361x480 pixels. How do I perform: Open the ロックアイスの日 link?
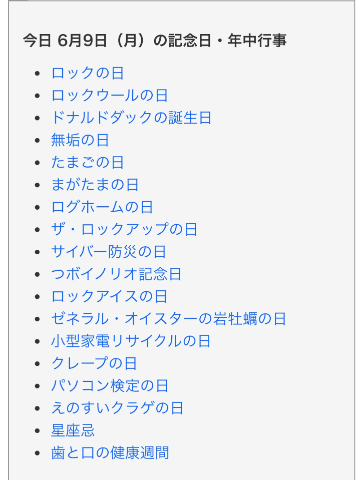109,296
